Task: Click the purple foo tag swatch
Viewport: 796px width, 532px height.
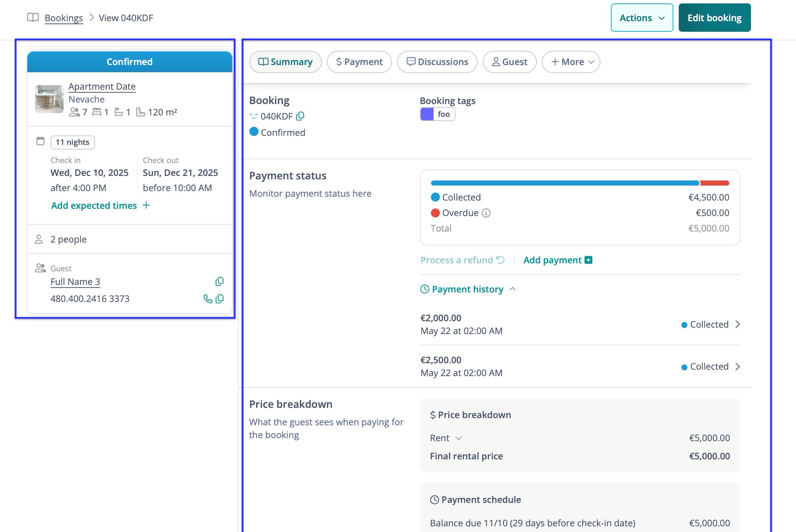Action: tap(427, 114)
